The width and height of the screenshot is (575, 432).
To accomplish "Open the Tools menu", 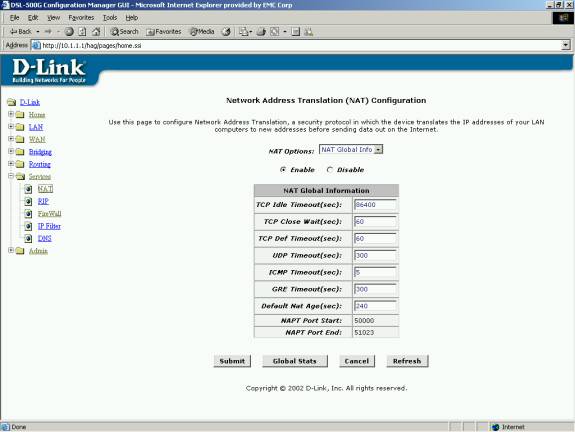I will coord(110,18).
